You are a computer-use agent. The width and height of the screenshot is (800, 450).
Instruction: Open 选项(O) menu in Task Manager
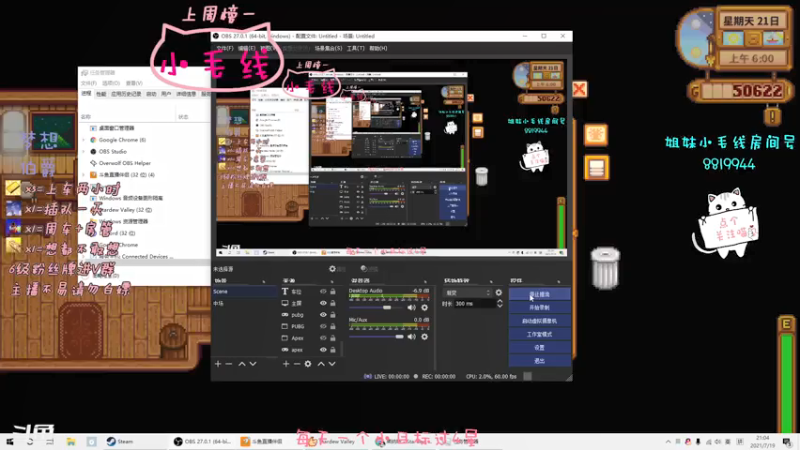[111, 83]
